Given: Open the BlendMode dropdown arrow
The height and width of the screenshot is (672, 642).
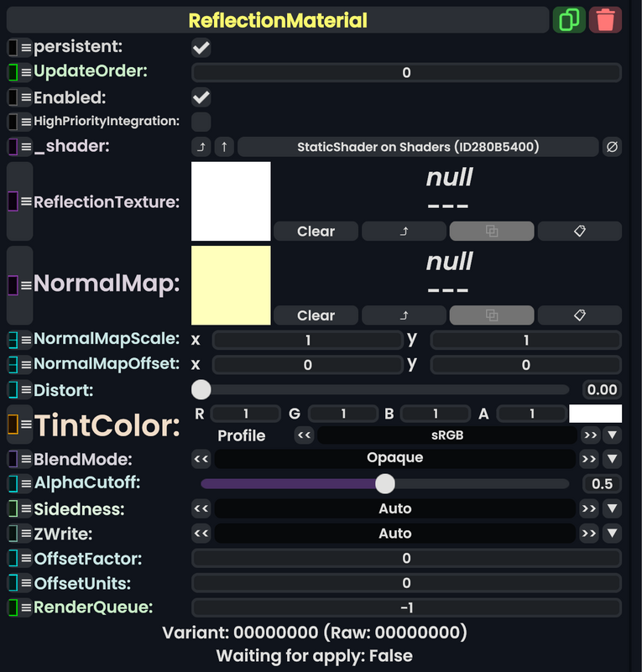Looking at the screenshot, I should pos(612,459).
